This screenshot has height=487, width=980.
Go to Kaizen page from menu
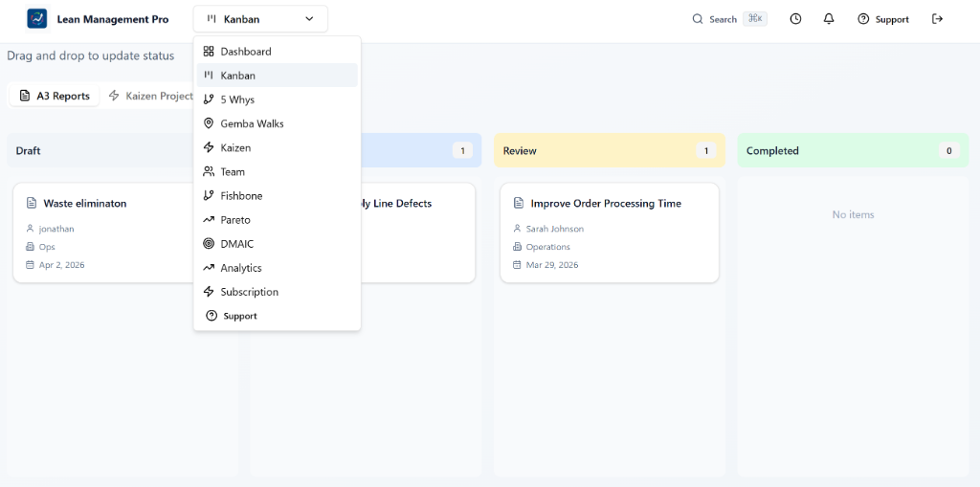pyautogui.click(x=277, y=147)
